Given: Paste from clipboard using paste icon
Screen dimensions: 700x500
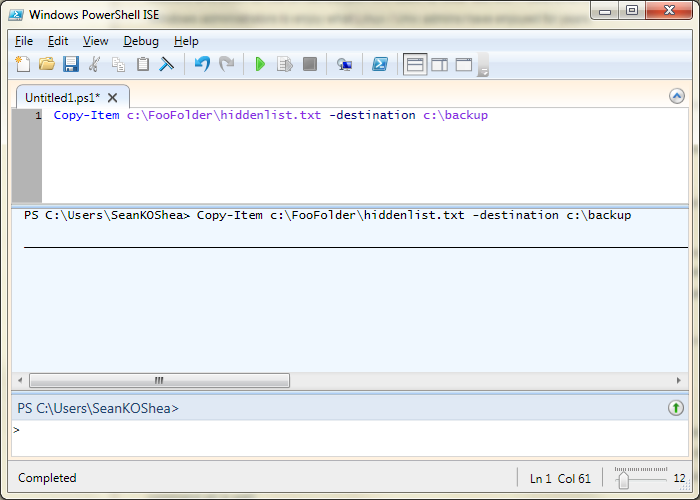Looking at the screenshot, I should tap(142, 64).
